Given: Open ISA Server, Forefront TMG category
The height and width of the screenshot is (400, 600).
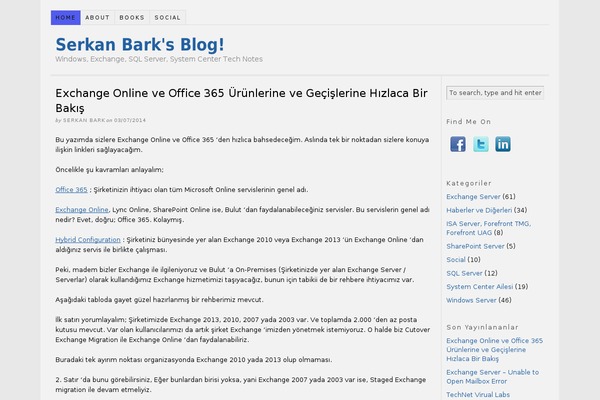Looking at the screenshot, I should (x=488, y=228).
